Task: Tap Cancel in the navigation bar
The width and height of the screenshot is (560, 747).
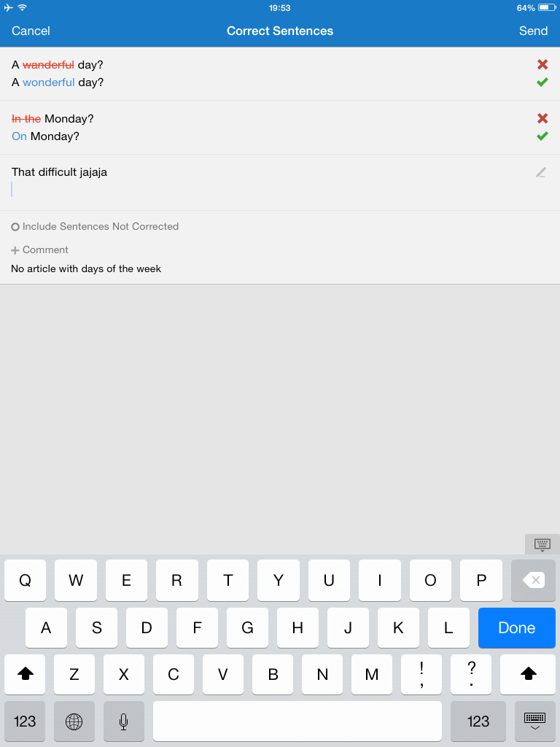Action: tap(31, 31)
